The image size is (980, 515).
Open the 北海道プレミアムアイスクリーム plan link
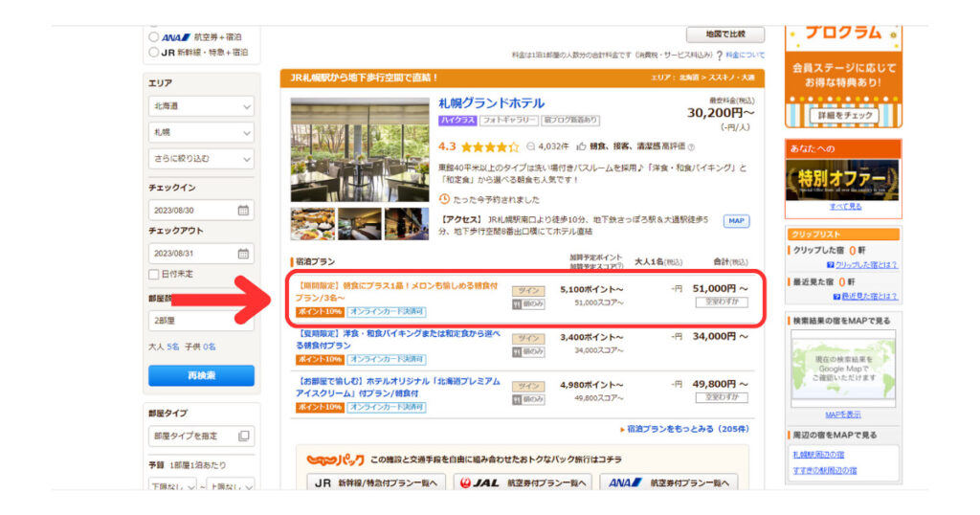pyautogui.click(x=398, y=387)
